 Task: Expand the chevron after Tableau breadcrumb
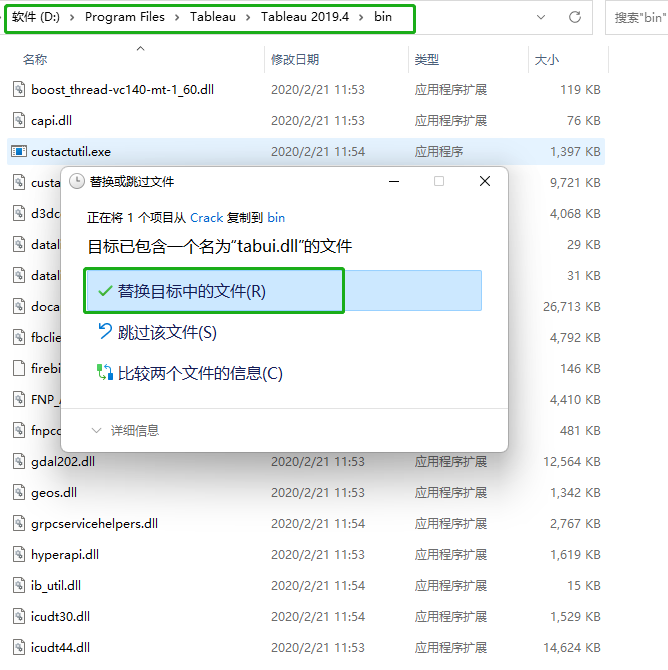pyautogui.click(x=248, y=18)
